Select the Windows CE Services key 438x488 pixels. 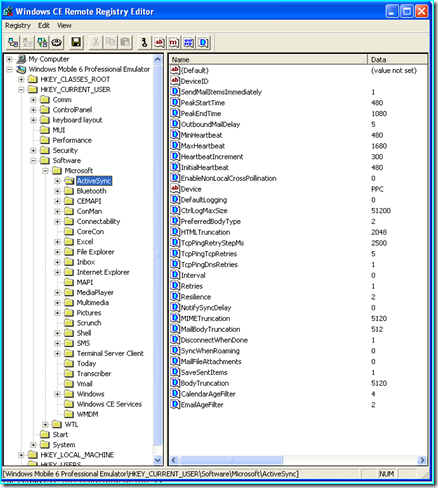pos(109,404)
